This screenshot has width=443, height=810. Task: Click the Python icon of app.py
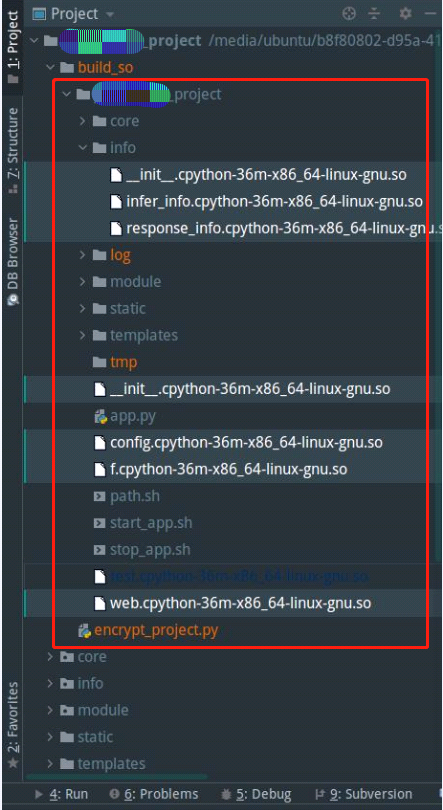click(x=100, y=416)
